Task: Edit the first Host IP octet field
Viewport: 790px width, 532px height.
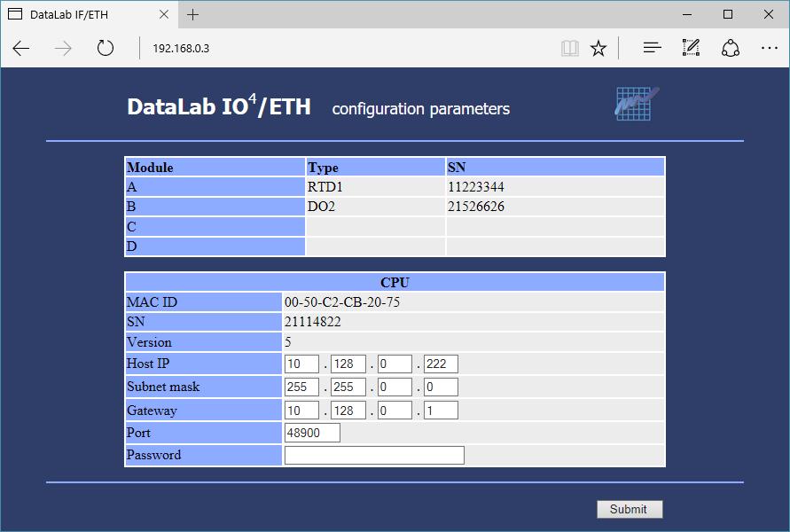Action: [301, 364]
